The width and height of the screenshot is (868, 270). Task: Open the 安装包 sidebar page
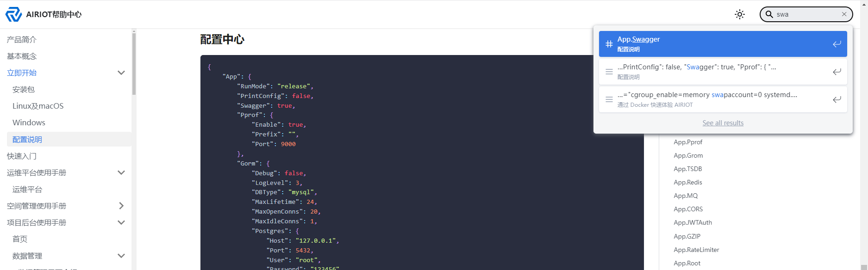click(24, 89)
